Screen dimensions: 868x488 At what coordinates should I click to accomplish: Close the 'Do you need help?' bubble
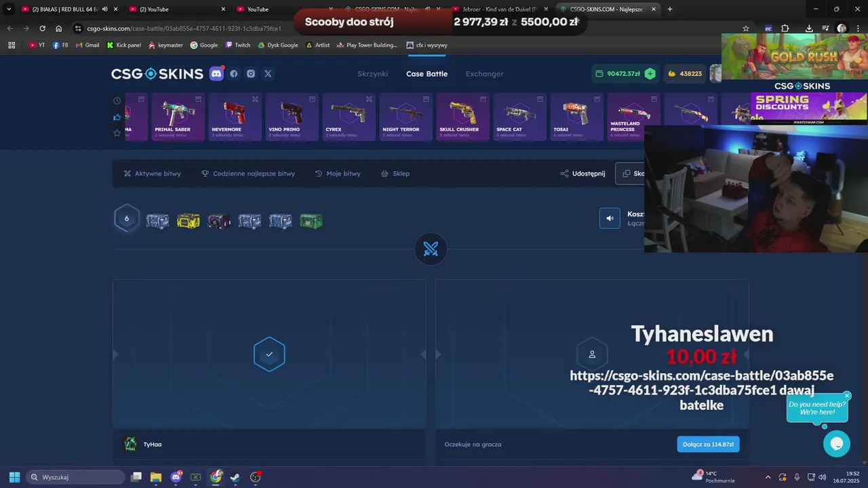(x=847, y=396)
